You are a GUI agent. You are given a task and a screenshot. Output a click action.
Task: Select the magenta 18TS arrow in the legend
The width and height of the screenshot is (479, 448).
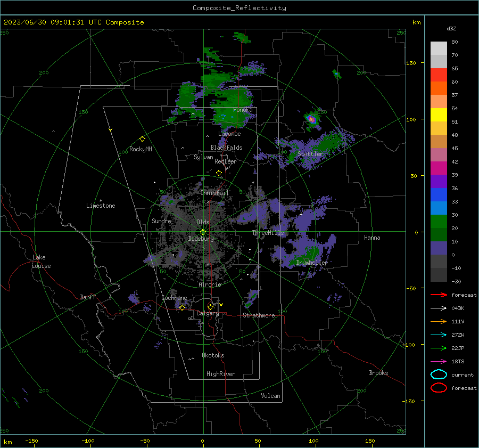pos(439,362)
